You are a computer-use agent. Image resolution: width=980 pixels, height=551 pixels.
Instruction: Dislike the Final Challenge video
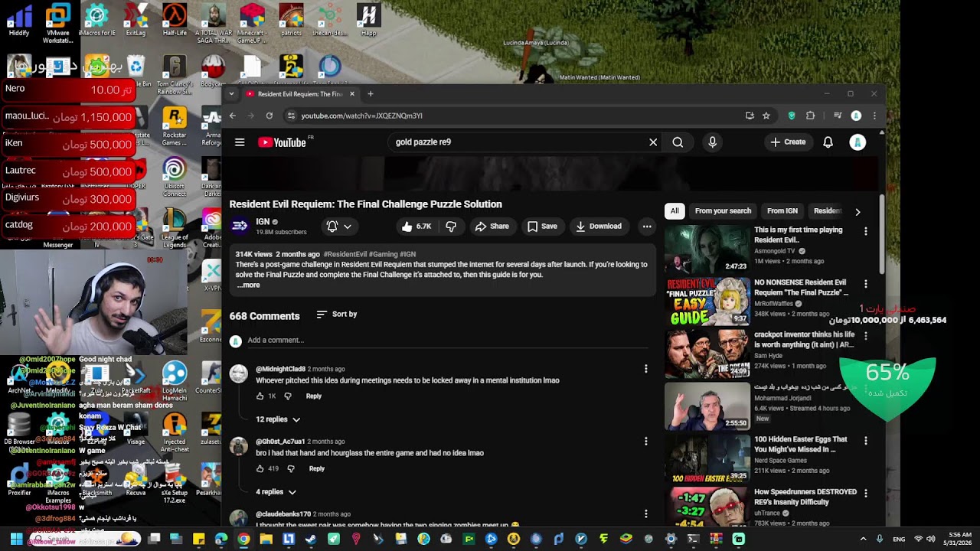(451, 227)
